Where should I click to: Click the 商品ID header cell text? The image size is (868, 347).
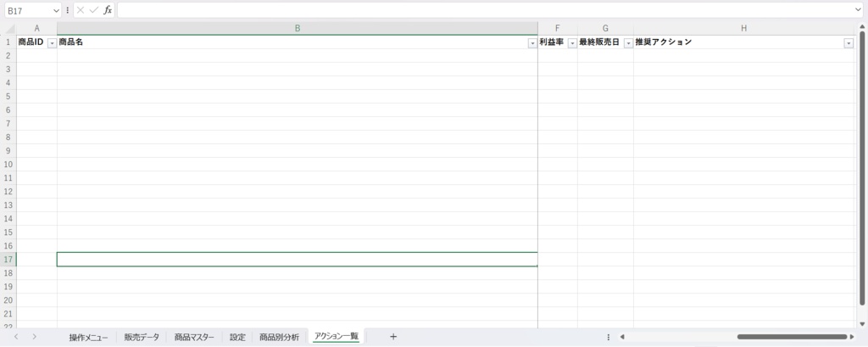31,42
